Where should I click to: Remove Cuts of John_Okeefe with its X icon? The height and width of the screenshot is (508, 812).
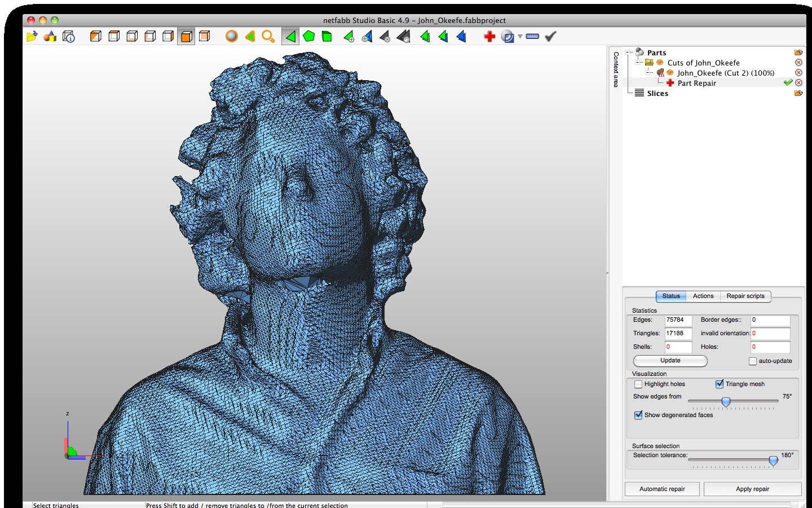[798, 63]
